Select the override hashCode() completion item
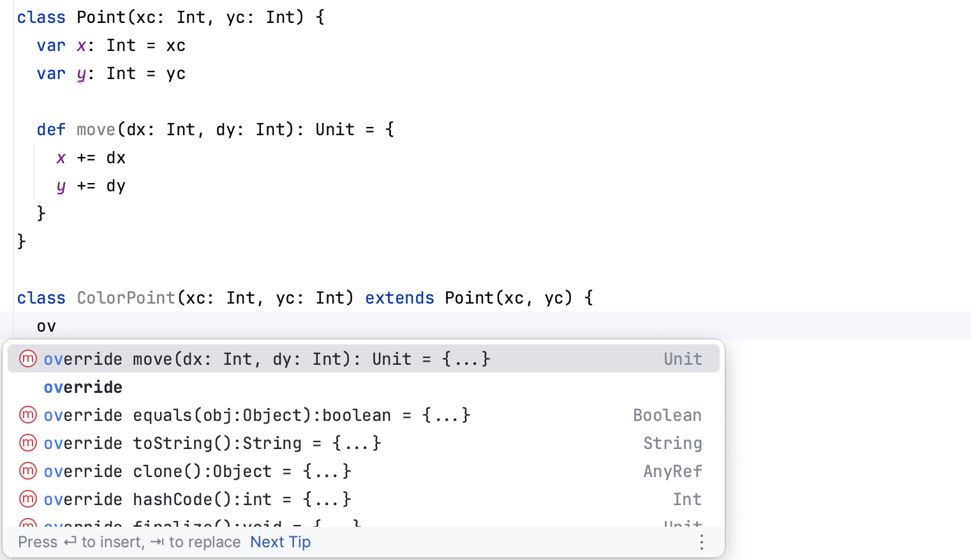 [x=197, y=499]
